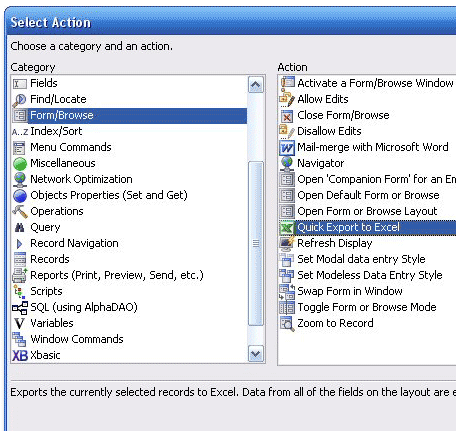Click the Mail-merge Microsoft Word icon
Viewport: 456px width, 431px height.
[287, 148]
